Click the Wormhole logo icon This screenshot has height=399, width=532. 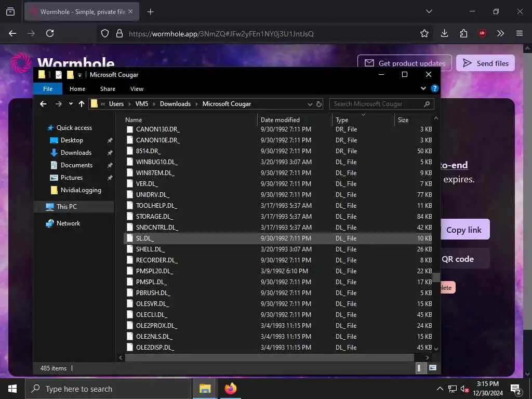click(21, 63)
